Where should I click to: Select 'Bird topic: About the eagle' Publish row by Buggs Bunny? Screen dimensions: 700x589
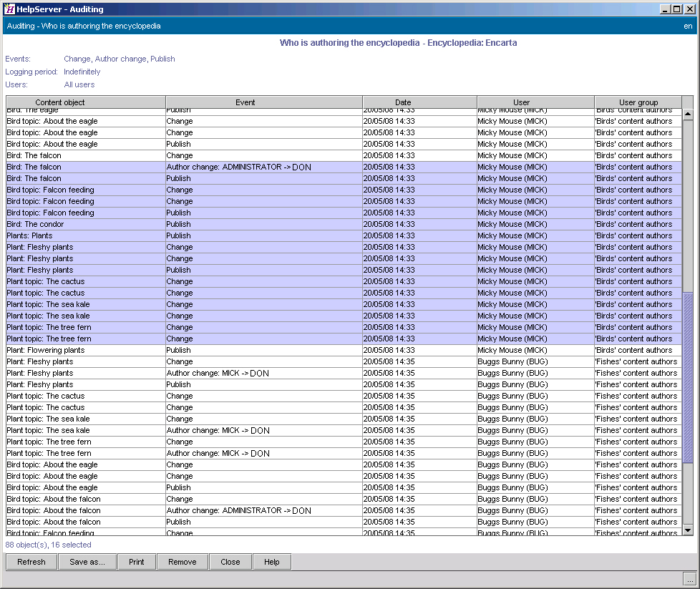point(344,487)
